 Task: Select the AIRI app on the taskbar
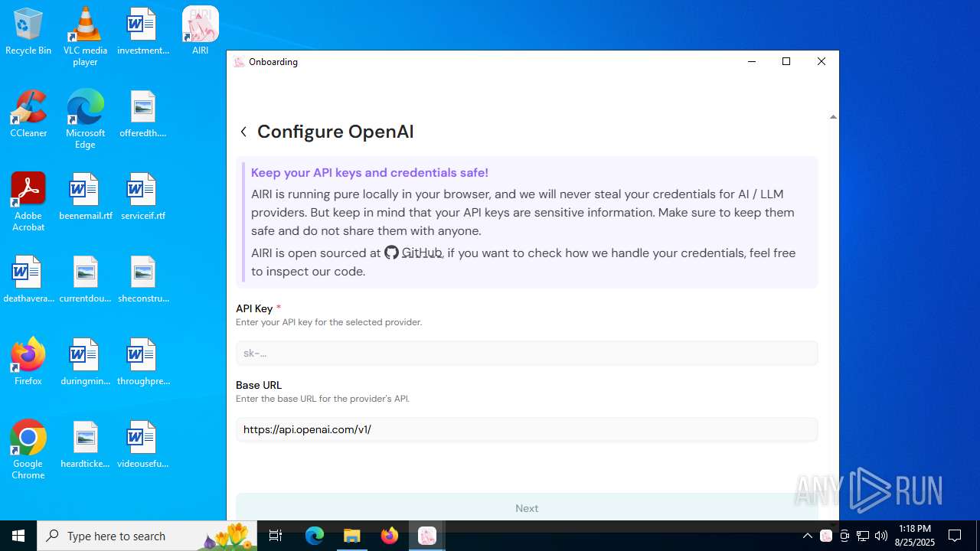(x=427, y=536)
